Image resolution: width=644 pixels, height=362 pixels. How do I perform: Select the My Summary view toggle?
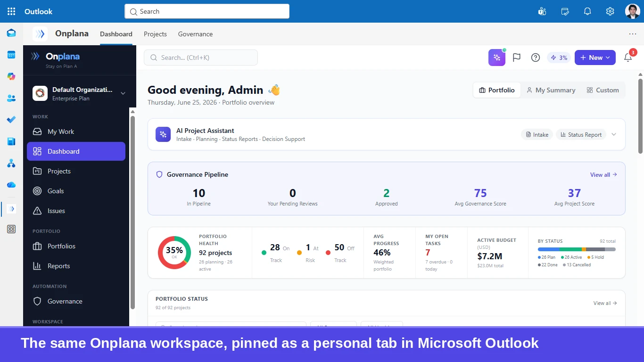[551, 90]
